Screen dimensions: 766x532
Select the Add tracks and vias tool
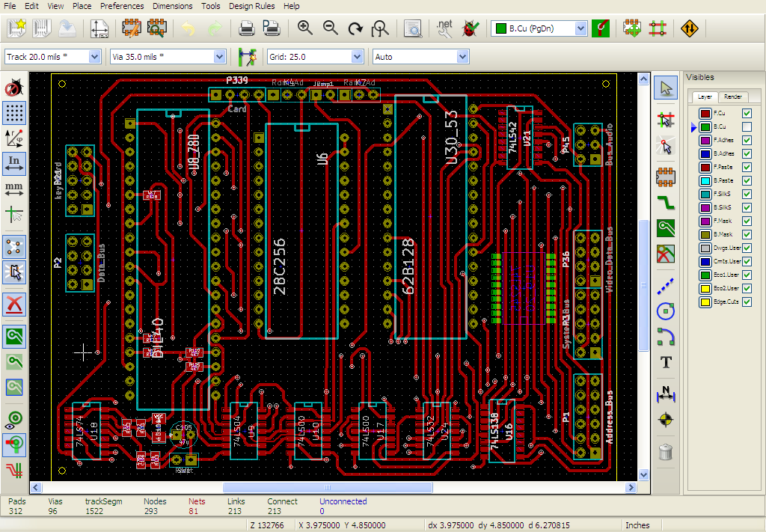click(x=665, y=201)
